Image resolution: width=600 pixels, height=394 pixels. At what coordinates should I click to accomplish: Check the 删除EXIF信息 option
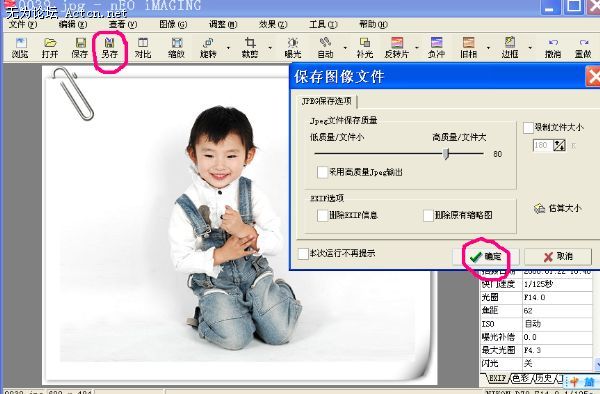point(322,215)
